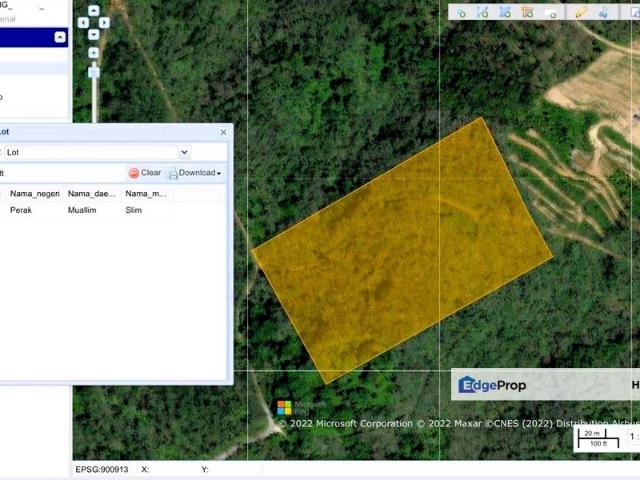Click the yellow pencil edit tool
Image resolution: width=640 pixels, height=480 pixels.
[x=581, y=13]
